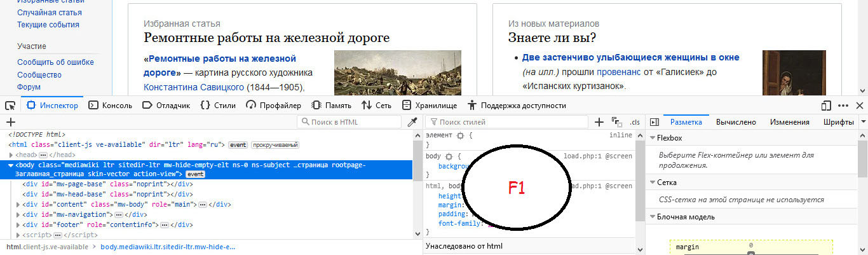Open провенанс link
The height and width of the screenshot is (255, 868).
tap(620, 72)
